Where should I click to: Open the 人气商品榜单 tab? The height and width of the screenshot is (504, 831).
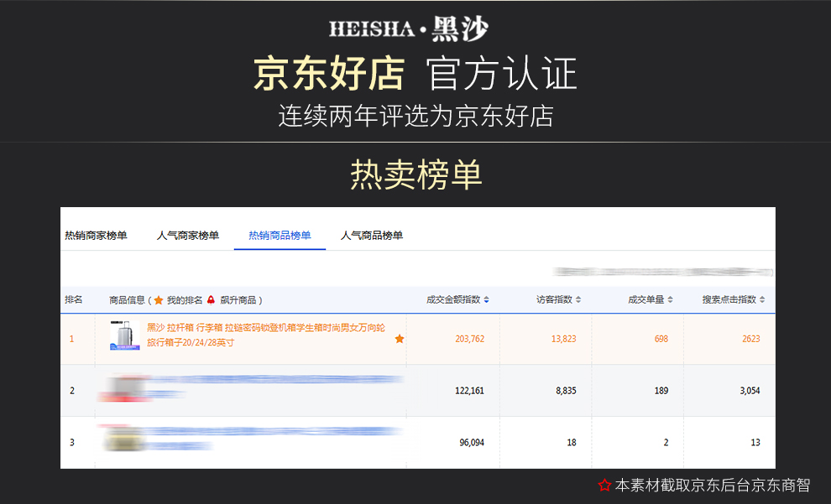pyautogui.click(x=372, y=235)
